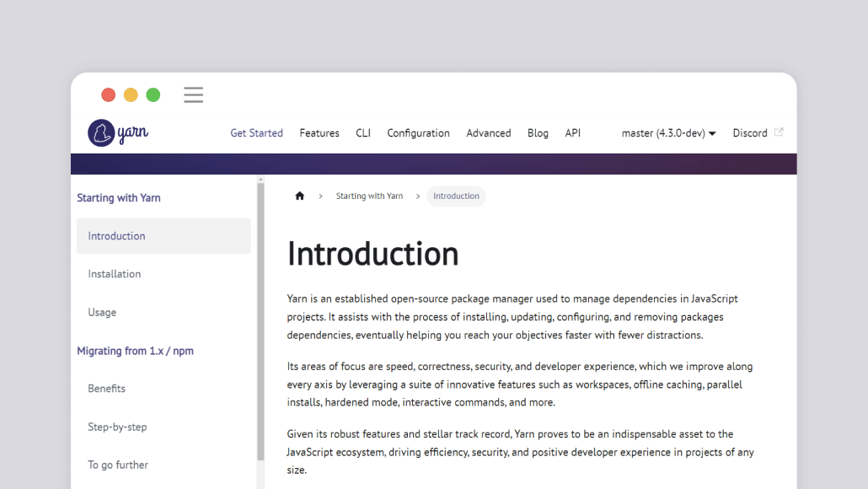This screenshot has width=868, height=489.
Task: Open the master (4.3.0-dev) version dropdown
Action: 669,133
